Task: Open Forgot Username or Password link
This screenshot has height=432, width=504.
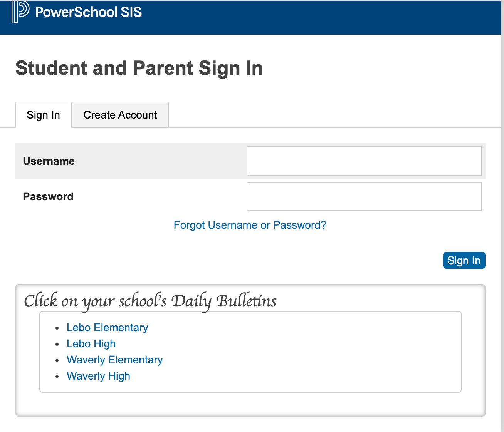Action: (250, 225)
